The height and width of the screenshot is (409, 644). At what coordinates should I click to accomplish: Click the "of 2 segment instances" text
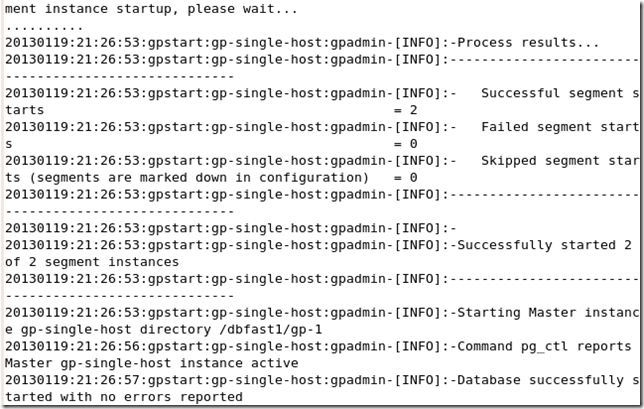(x=92, y=261)
